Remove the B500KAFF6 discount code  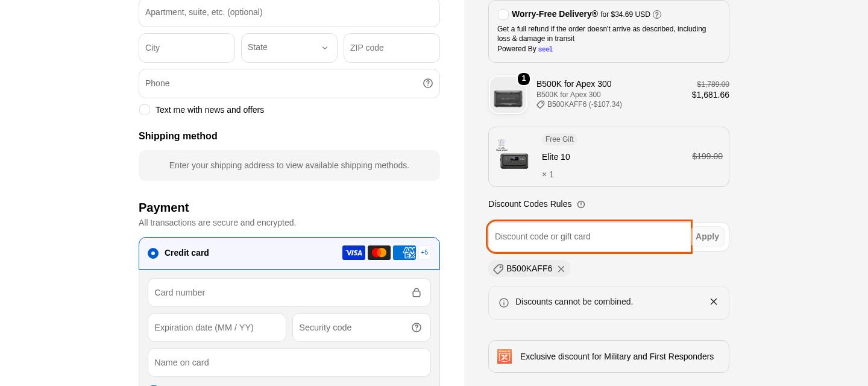561,269
